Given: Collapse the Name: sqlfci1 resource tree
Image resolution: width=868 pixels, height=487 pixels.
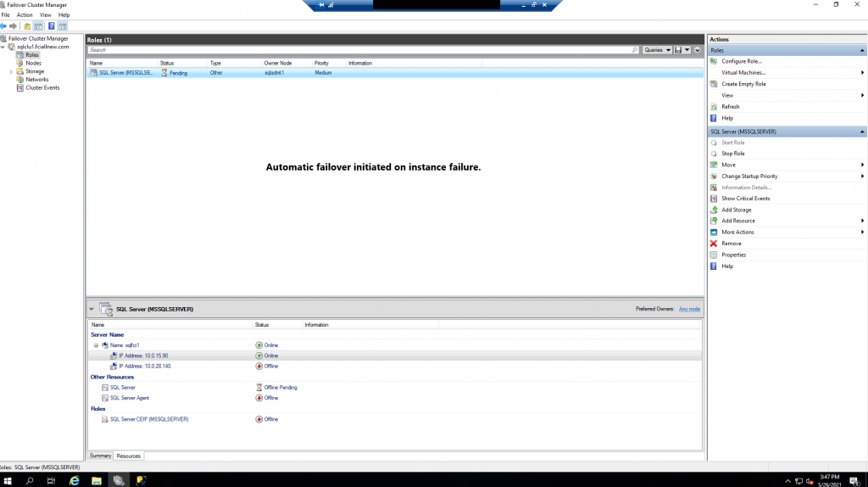Looking at the screenshot, I should (x=96, y=345).
